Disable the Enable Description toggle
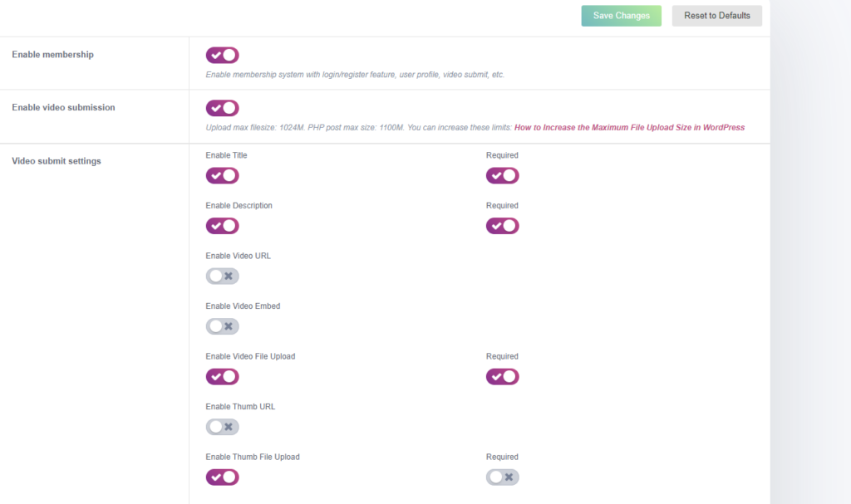Image resolution: width=851 pixels, height=504 pixels. click(222, 226)
